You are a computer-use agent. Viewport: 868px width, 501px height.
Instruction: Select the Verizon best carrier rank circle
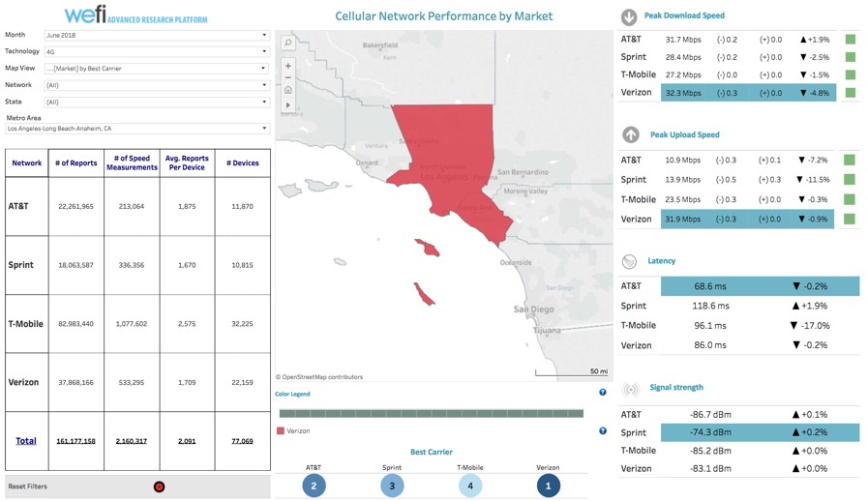click(548, 486)
